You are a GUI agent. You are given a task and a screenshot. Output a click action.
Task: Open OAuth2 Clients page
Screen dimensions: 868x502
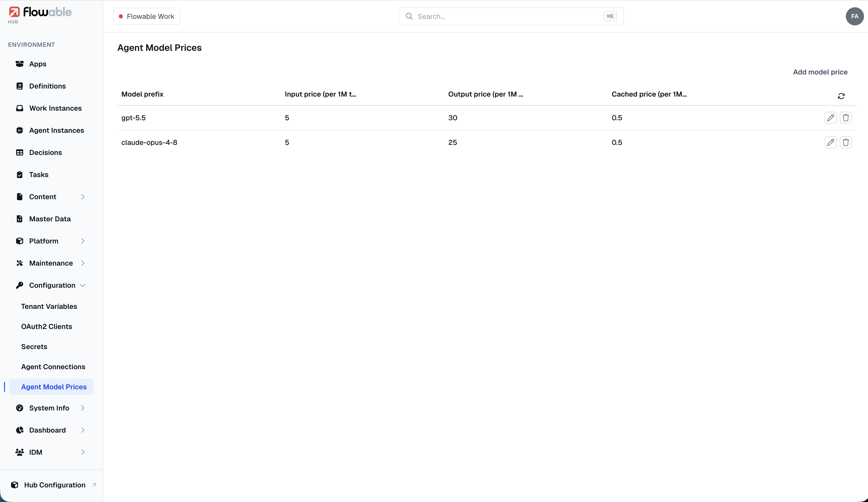point(47,326)
